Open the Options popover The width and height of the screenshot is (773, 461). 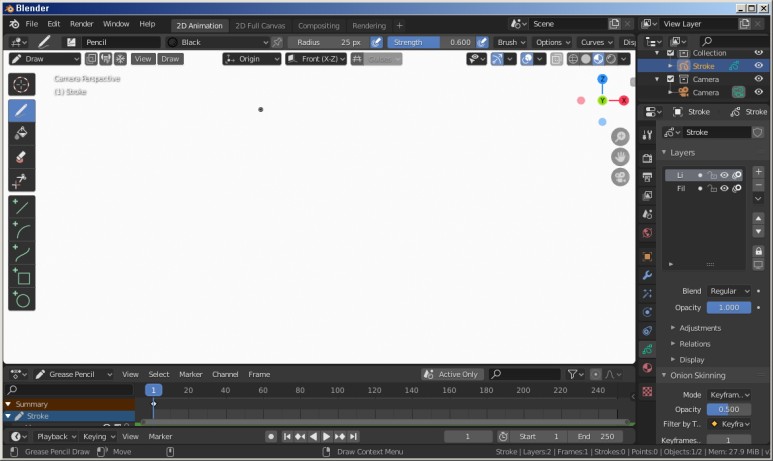[553, 42]
